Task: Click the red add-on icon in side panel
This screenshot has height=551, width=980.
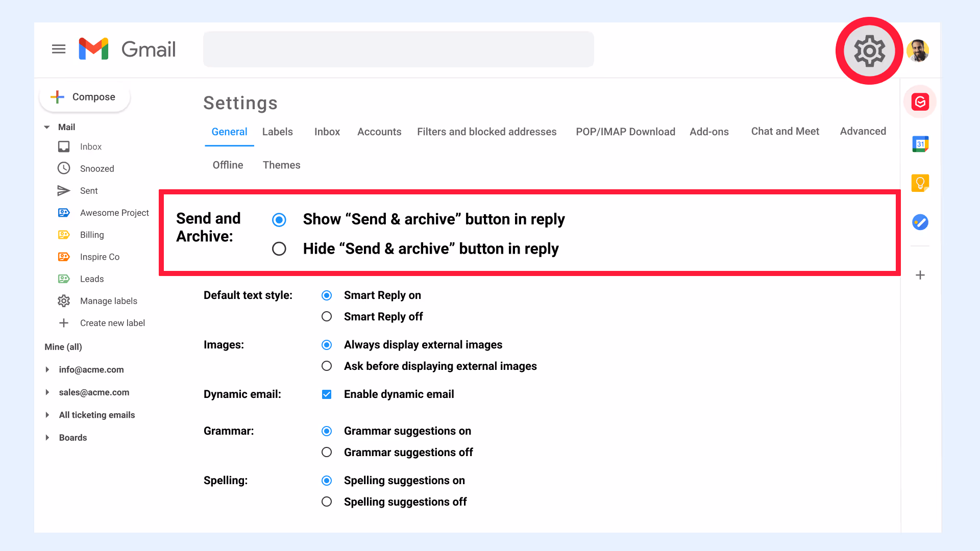Action: (x=920, y=102)
